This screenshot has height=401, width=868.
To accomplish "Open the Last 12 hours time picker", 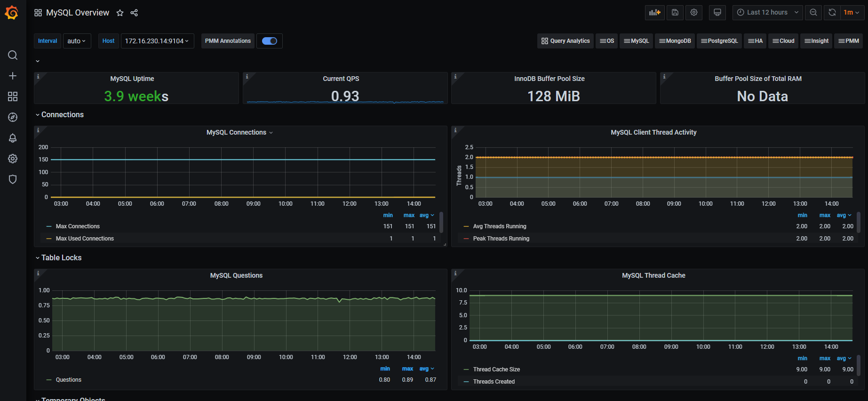I will coord(767,13).
